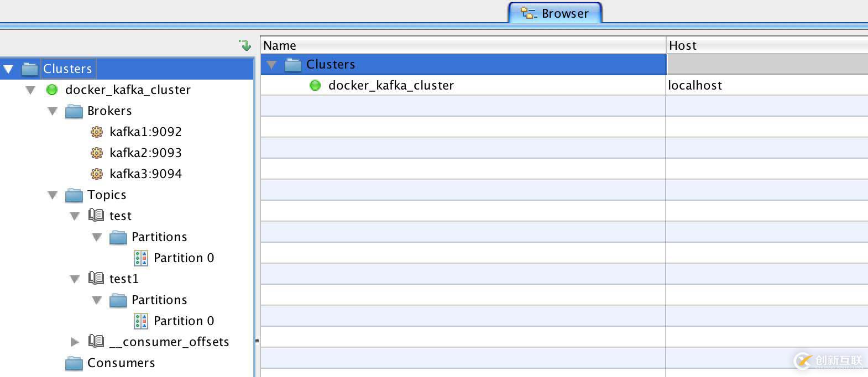Select the topic name test1
Screen dimensions: 868x377
pos(124,279)
